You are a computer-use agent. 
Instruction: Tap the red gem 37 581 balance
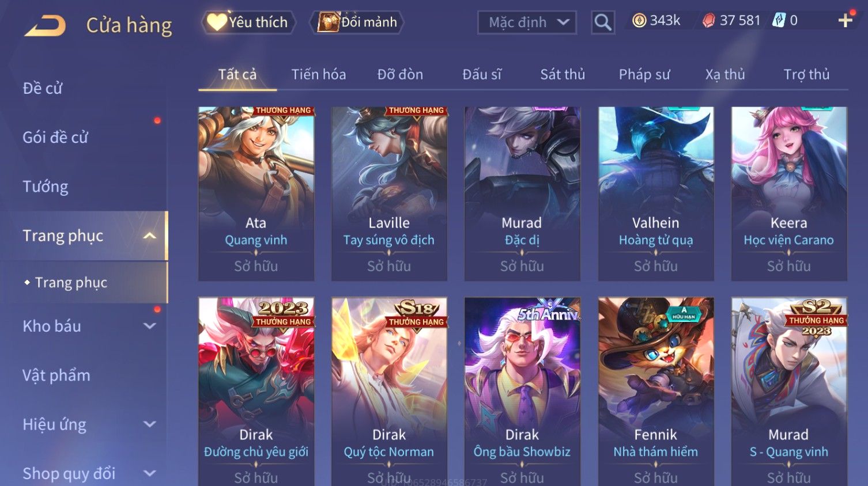pyautogui.click(x=731, y=21)
